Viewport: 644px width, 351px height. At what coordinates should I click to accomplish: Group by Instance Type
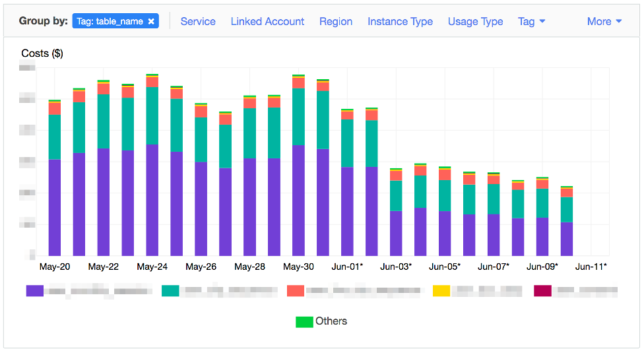400,22
